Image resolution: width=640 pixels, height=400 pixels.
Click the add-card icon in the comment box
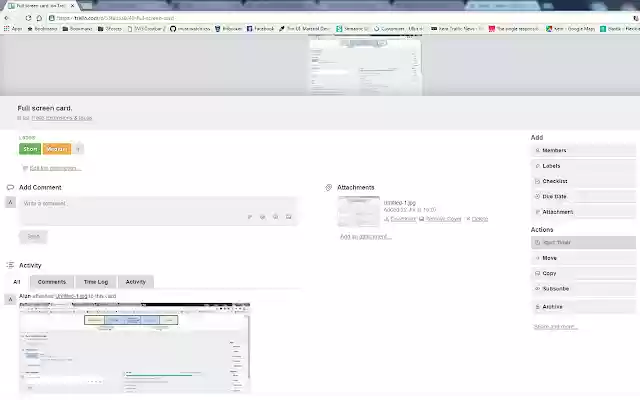[289, 217]
